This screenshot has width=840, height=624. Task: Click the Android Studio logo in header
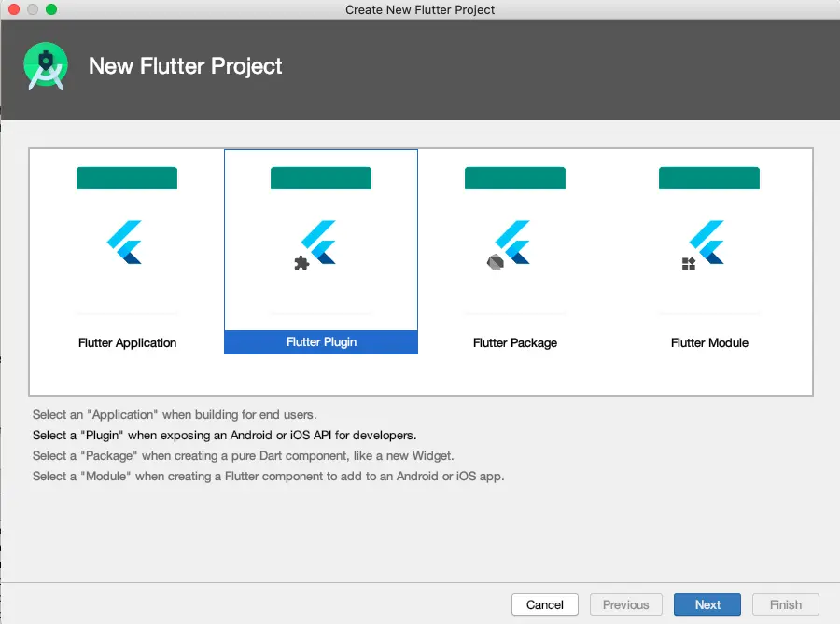[x=46, y=66]
